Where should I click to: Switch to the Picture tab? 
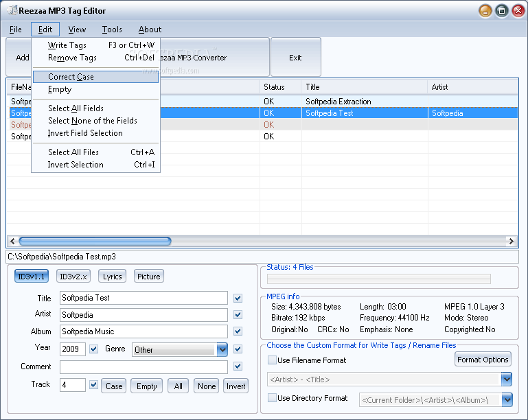click(x=148, y=277)
